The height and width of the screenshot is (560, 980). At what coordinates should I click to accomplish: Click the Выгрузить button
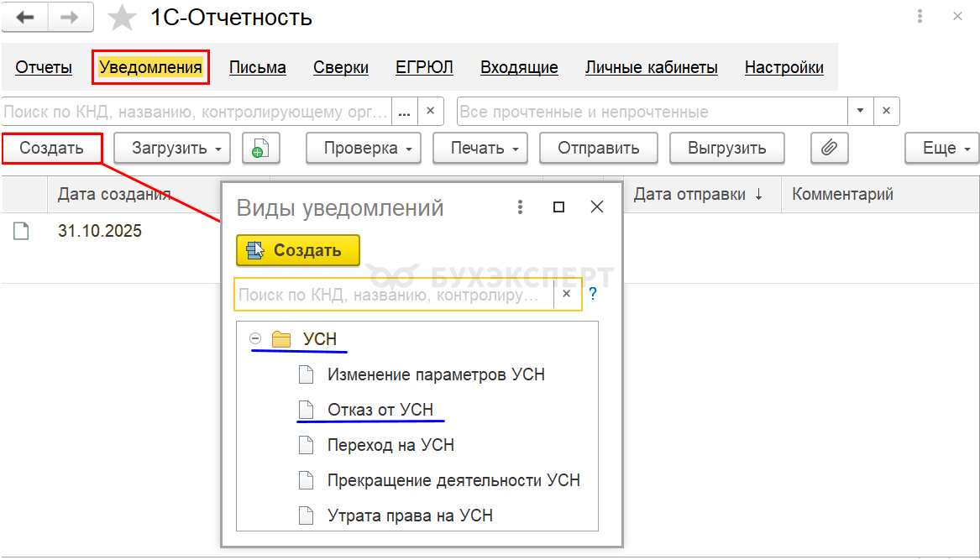727,148
